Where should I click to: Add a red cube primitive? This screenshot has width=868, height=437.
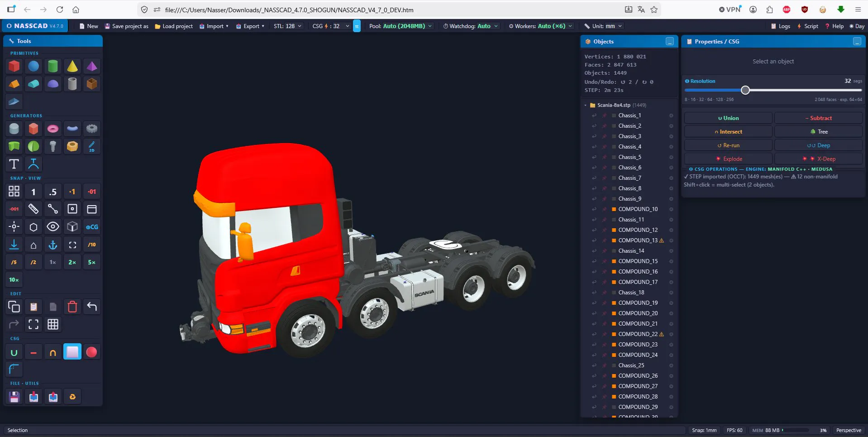[14, 66]
